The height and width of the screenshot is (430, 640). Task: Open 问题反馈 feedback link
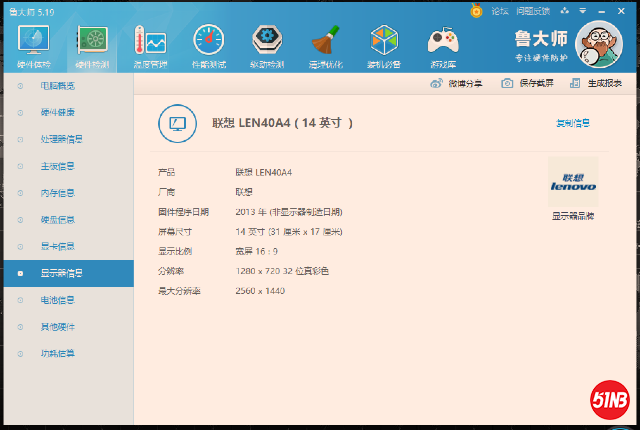click(534, 11)
